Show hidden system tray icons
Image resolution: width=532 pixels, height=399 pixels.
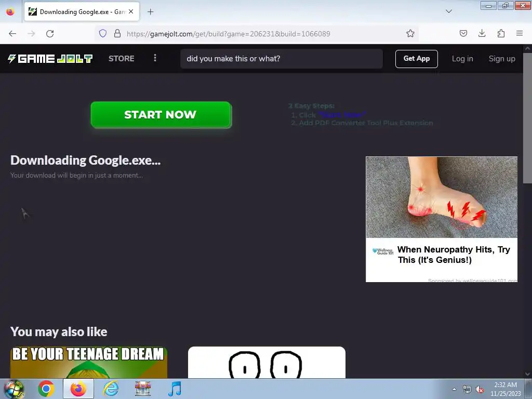pyautogui.click(x=454, y=389)
